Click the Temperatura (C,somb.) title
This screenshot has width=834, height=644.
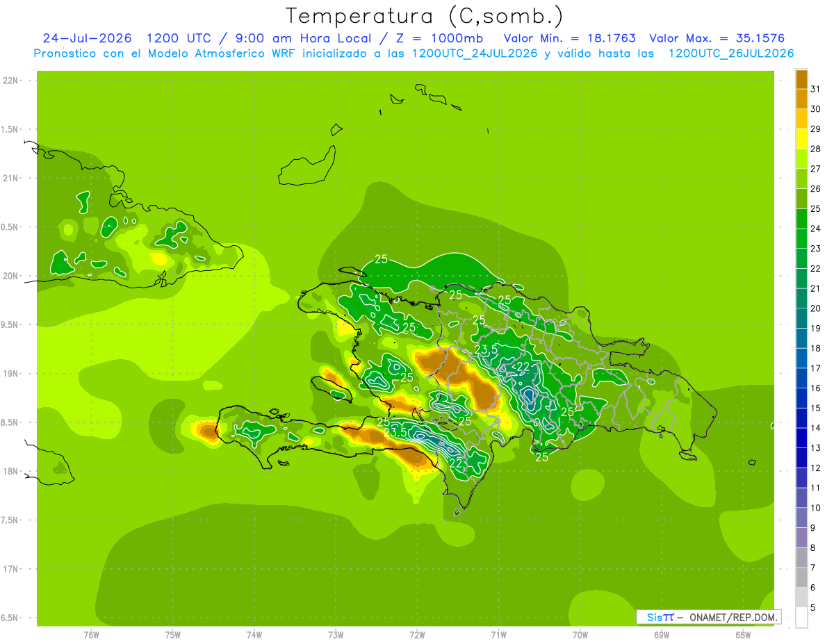click(x=424, y=16)
